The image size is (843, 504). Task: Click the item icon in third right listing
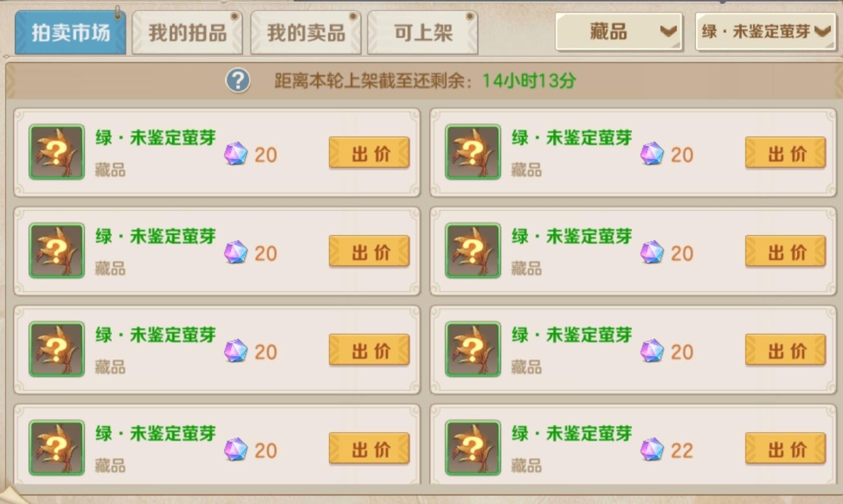click(x=473, y=349)
